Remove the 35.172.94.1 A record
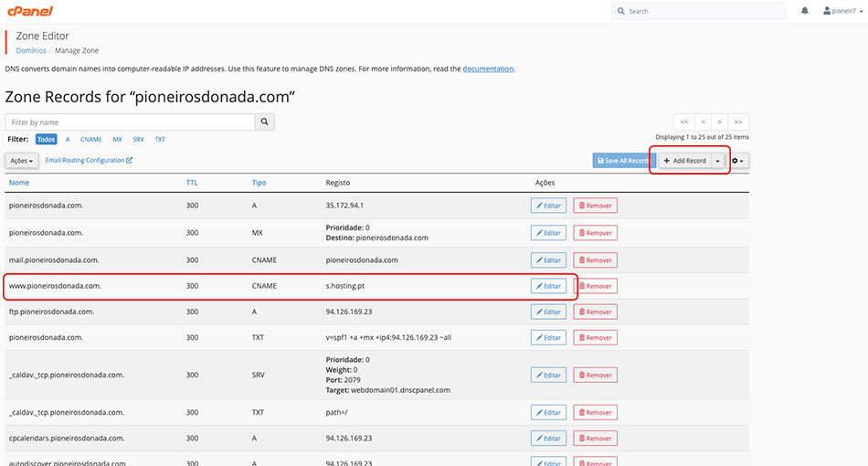 coord(595,206)
